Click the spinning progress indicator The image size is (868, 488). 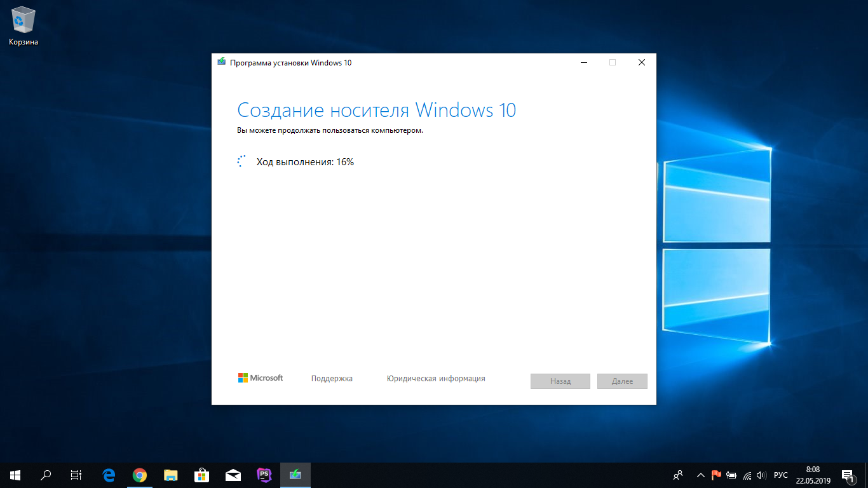241,161
